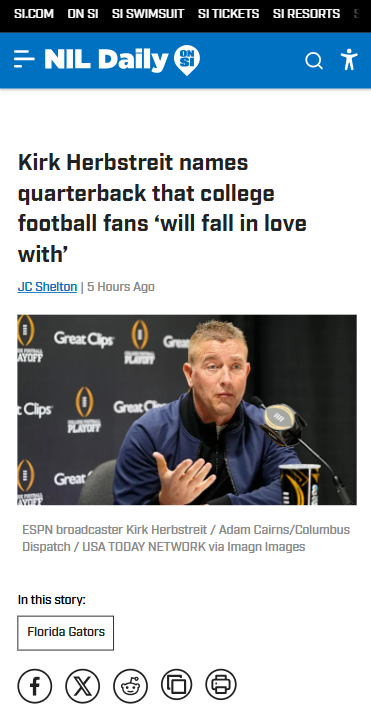Click the NIL Daily logo

pyautogui.click(x=106, y=60)
